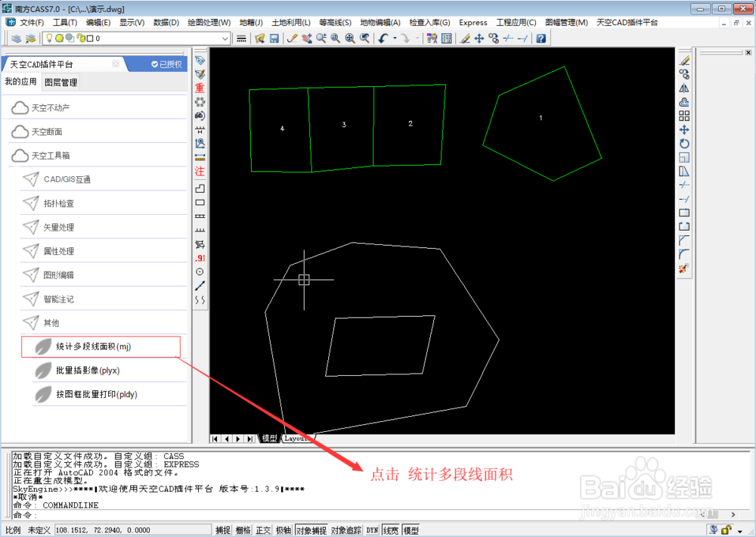The height and width of the screenshot is (537, 756).
Task: Open the 文件(F) menu
Action: 32,23
